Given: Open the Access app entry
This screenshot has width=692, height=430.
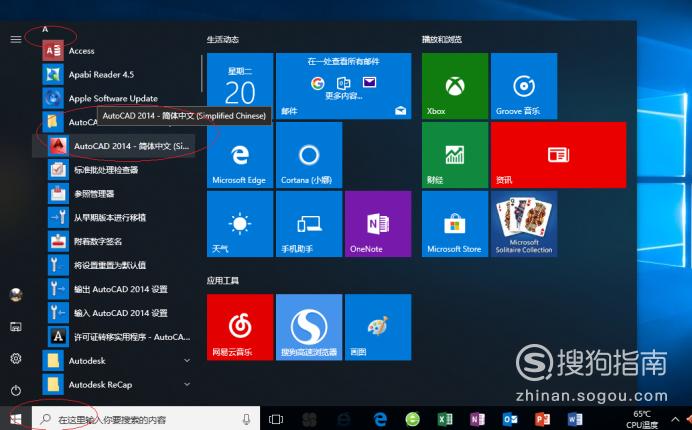Looking at the screenshot, I should tap(117, 51).
